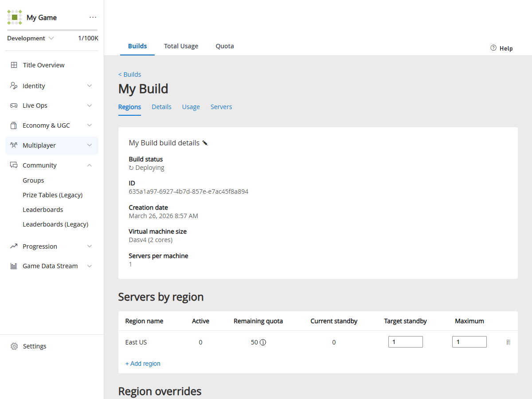Click the Live Ops gamepad icon

tap(14, 106)
